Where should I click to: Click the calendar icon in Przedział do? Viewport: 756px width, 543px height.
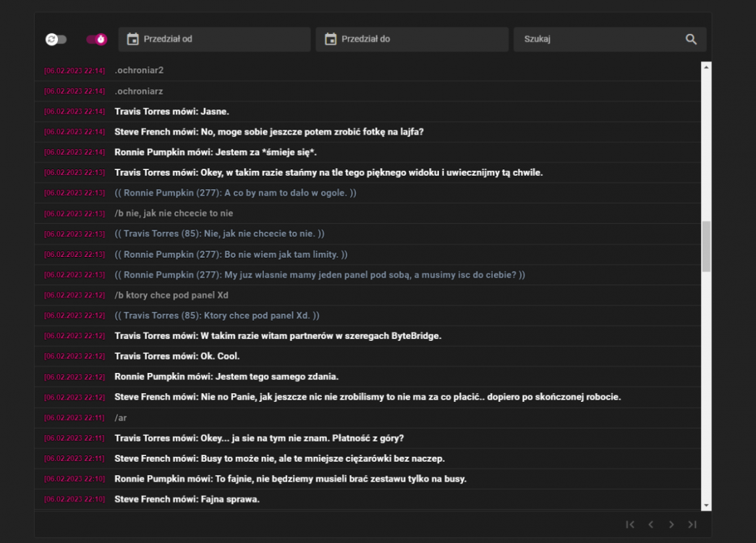(x=331, y=39)
